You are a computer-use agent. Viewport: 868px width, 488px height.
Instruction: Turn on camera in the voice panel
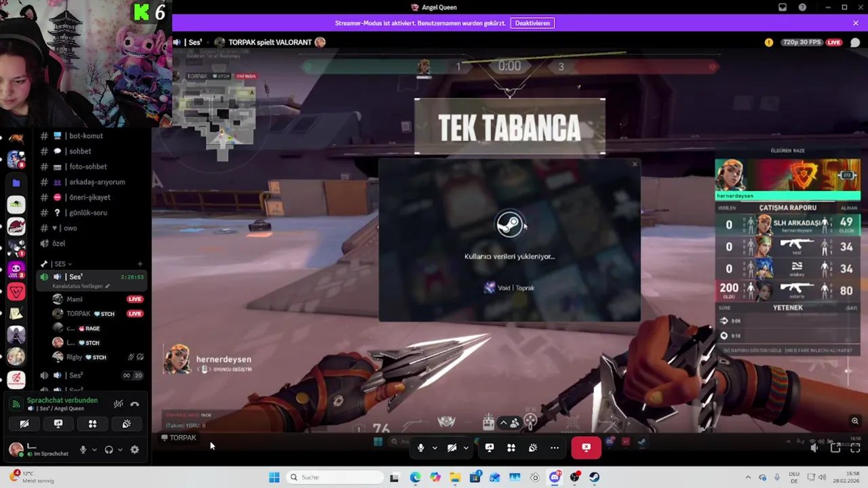24,424
